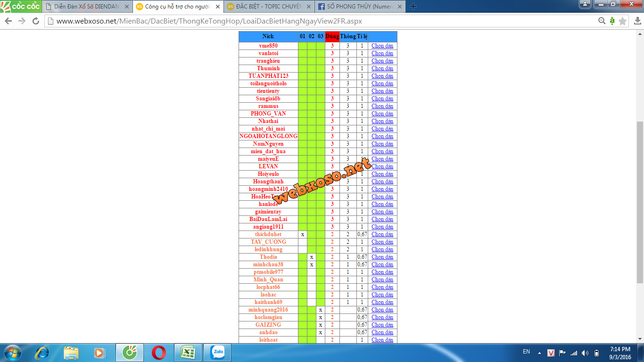Switch to 'Công cụ hỗ trợ' tab

pyautogui.click(x=178, y=7)
